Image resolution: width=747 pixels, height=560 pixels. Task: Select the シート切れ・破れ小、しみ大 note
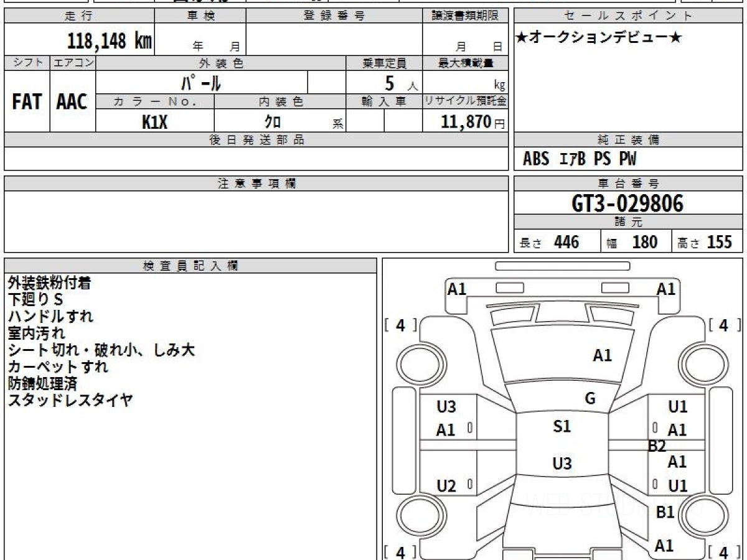(101, 350)
